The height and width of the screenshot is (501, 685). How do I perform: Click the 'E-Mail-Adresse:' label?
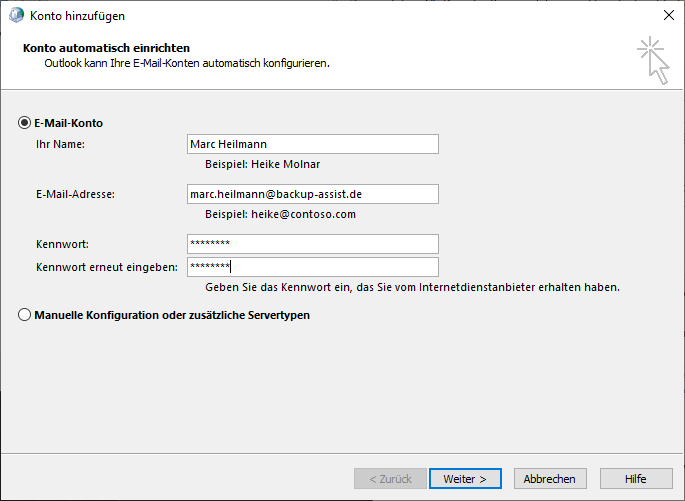pos(75,194)
